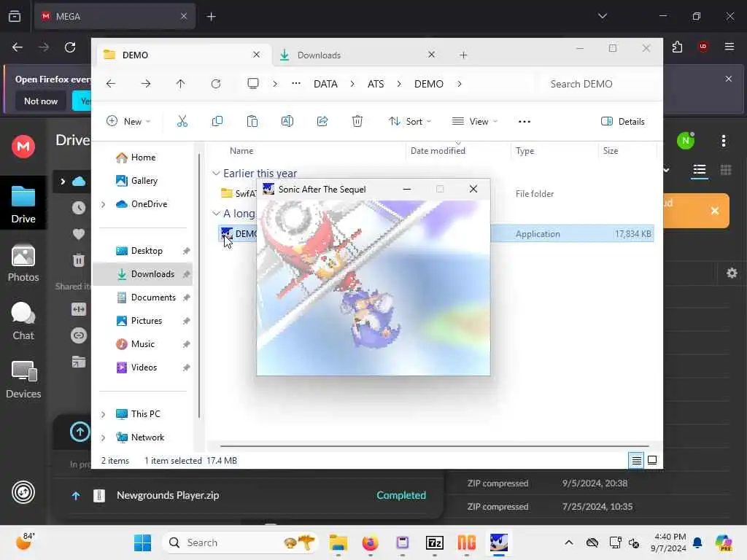This screenshot has height=560, width=747.
Task: Click the Search DEMO field
Action: pos(598,84)
